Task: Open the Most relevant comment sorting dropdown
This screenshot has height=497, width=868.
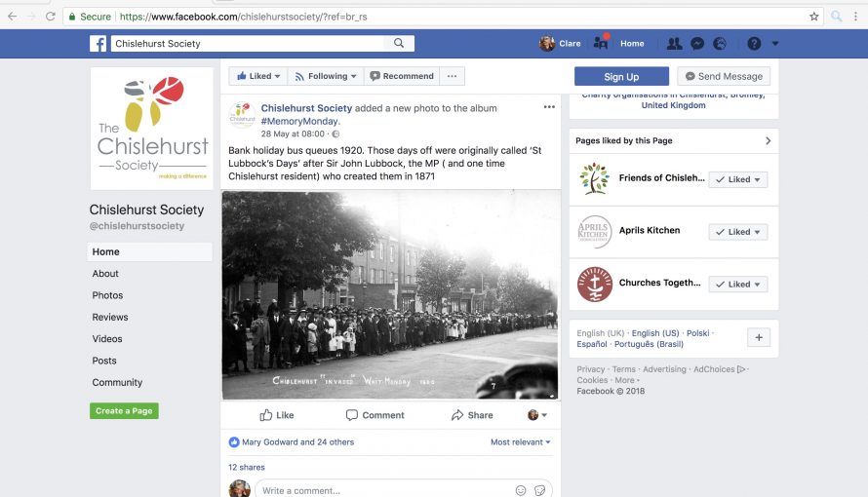Action: (x=521, y=442)
